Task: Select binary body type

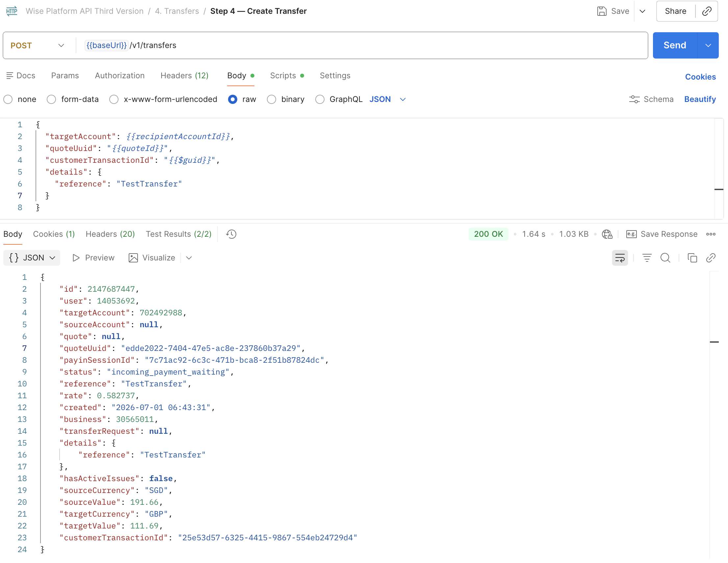Action: (271, 99)
